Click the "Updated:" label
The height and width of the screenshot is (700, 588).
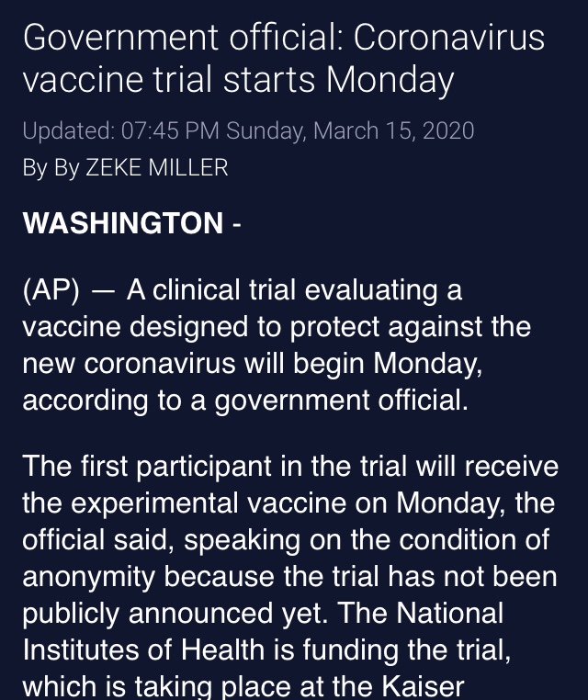pos(67,131)
